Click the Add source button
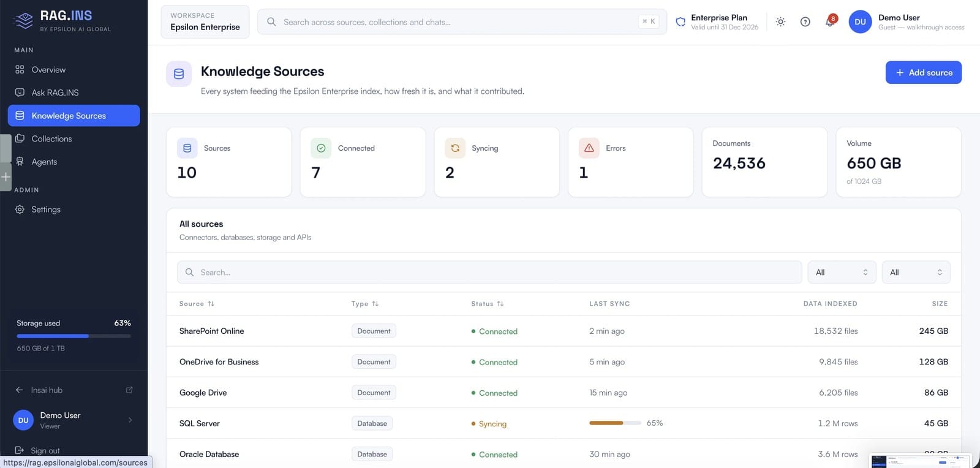Image resolution: width=980 pixels, height=468 pixels. coord(924,72)
